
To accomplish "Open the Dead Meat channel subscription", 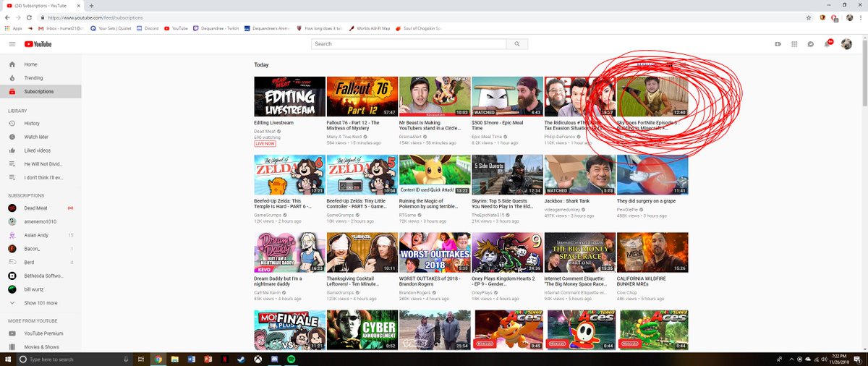I will coord(41,208).
